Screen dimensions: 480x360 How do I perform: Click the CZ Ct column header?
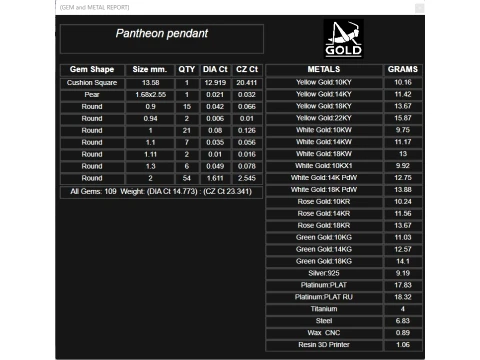coord(247,70)
